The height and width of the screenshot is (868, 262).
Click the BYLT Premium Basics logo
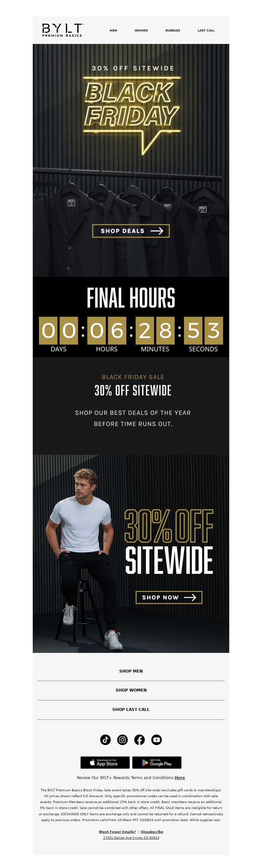[63, 30]
